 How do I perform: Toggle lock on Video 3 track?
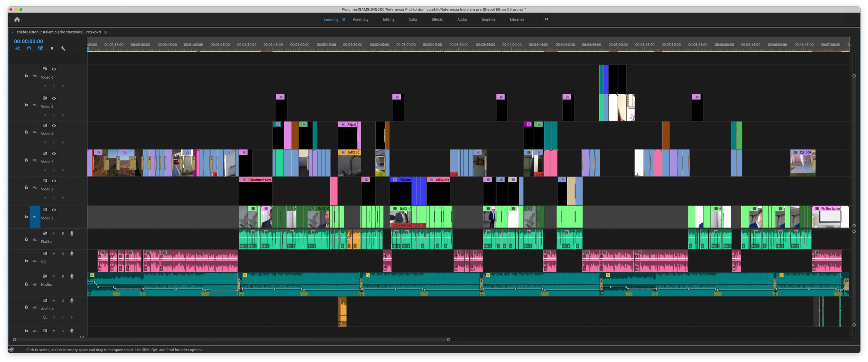(x=26, y=160)
